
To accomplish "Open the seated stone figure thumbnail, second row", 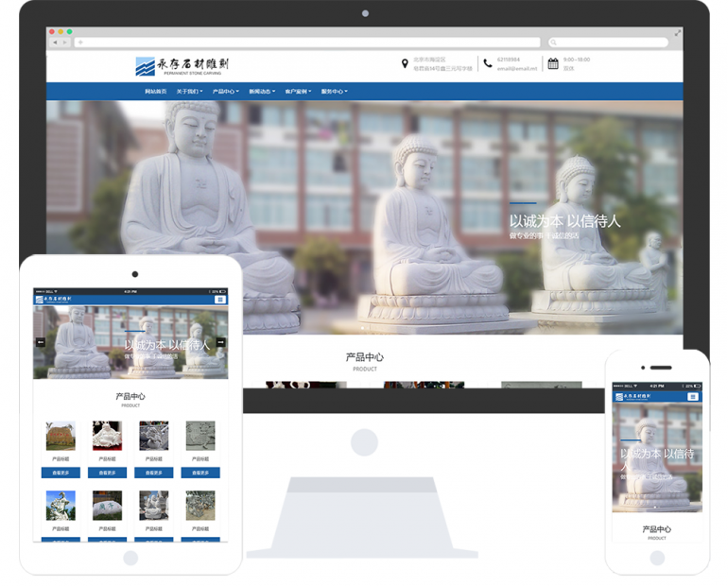I will [154, 506].
